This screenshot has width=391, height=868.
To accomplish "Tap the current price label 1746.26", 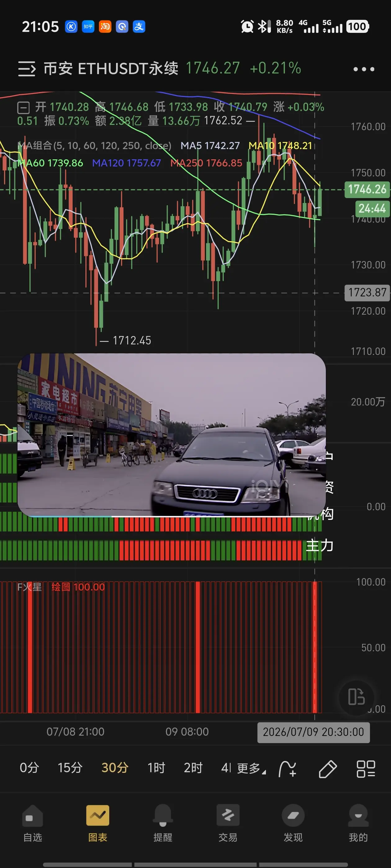I will pos(367,189).
